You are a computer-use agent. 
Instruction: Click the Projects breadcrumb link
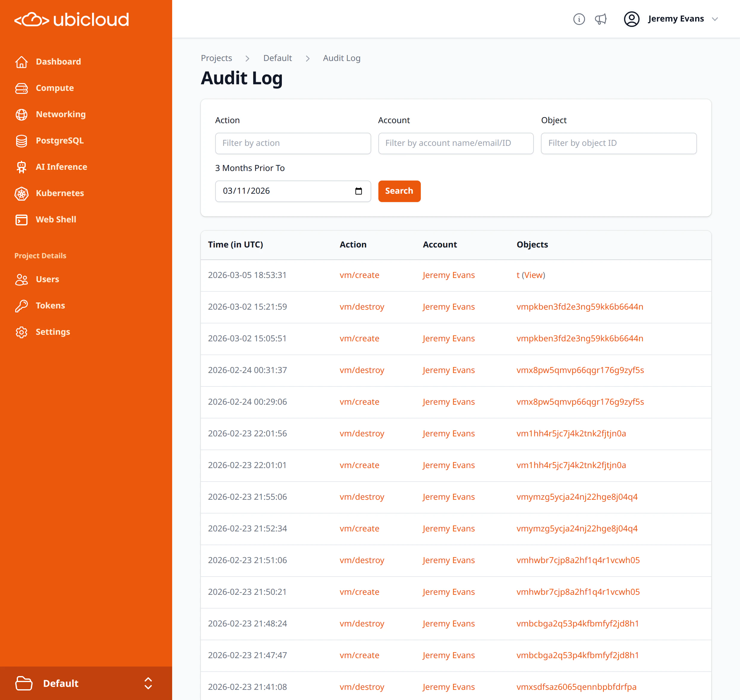[x=216, y=58]
